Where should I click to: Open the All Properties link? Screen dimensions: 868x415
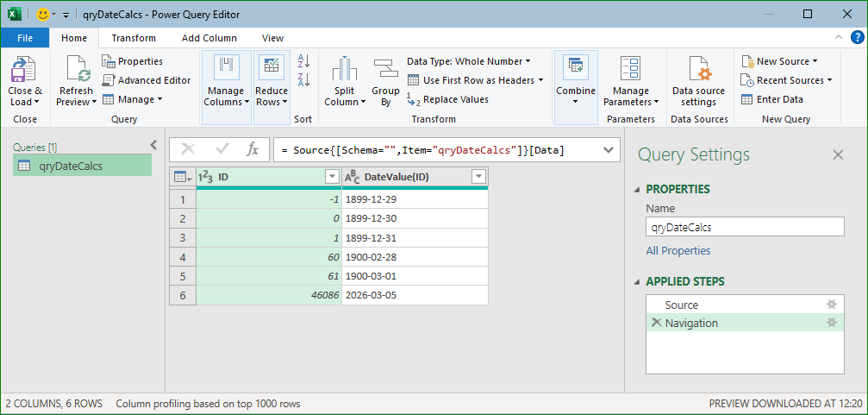pos(678,250)
